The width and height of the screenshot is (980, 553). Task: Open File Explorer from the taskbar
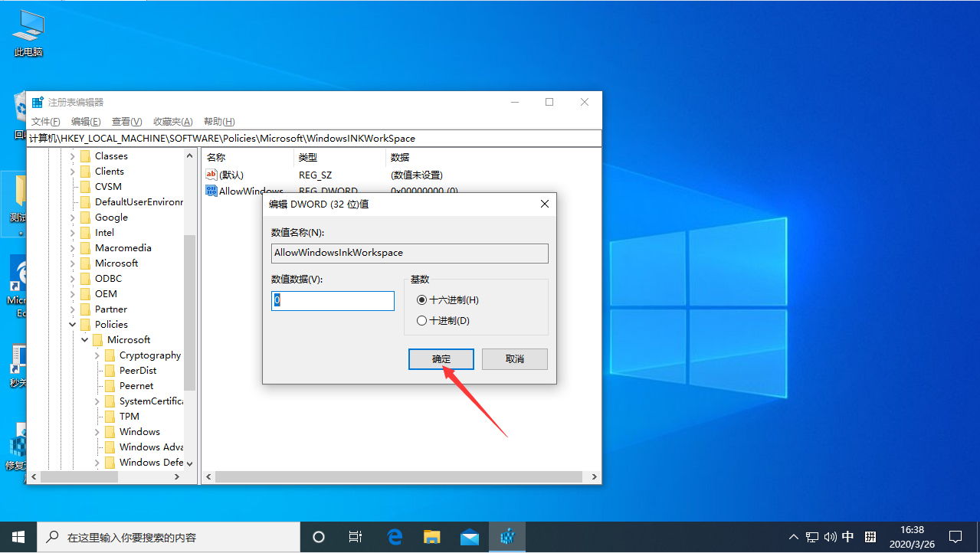pos(431,537)
